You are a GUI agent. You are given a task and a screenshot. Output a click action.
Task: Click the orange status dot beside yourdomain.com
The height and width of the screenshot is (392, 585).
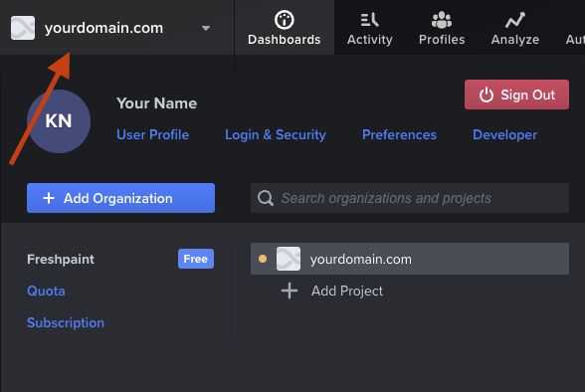coord(263,259)
